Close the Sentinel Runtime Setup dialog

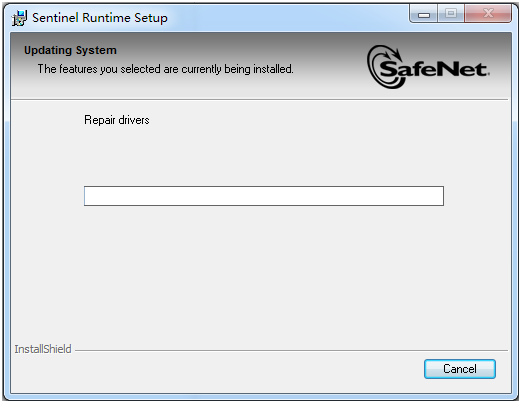(x=488, y=14)
